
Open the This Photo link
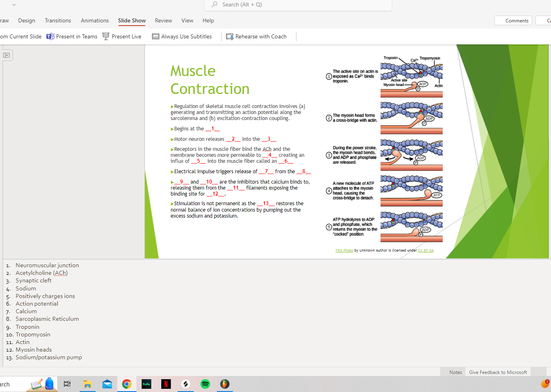click(344, 250)
